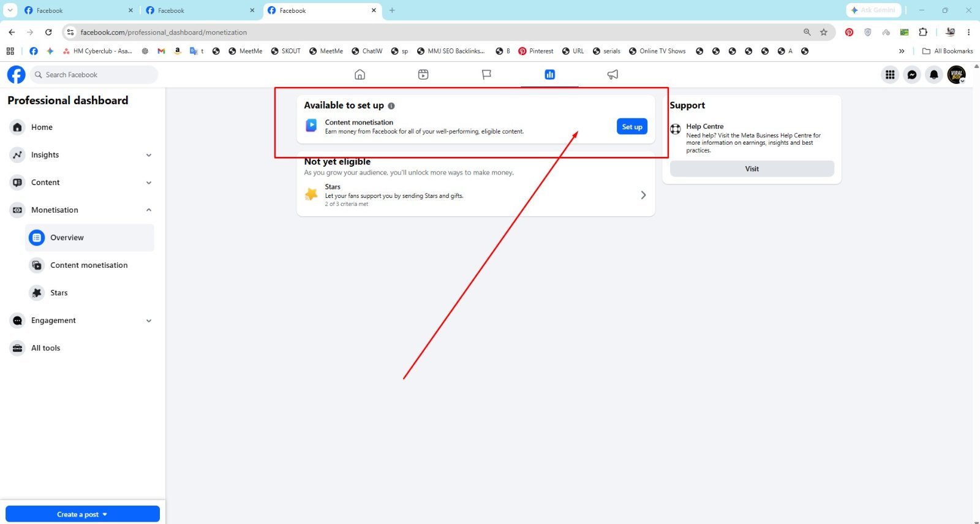Viewport: 980px width, 524px height.
Task: Show more bookmarks with the chevron
Action: pos(902,51)
